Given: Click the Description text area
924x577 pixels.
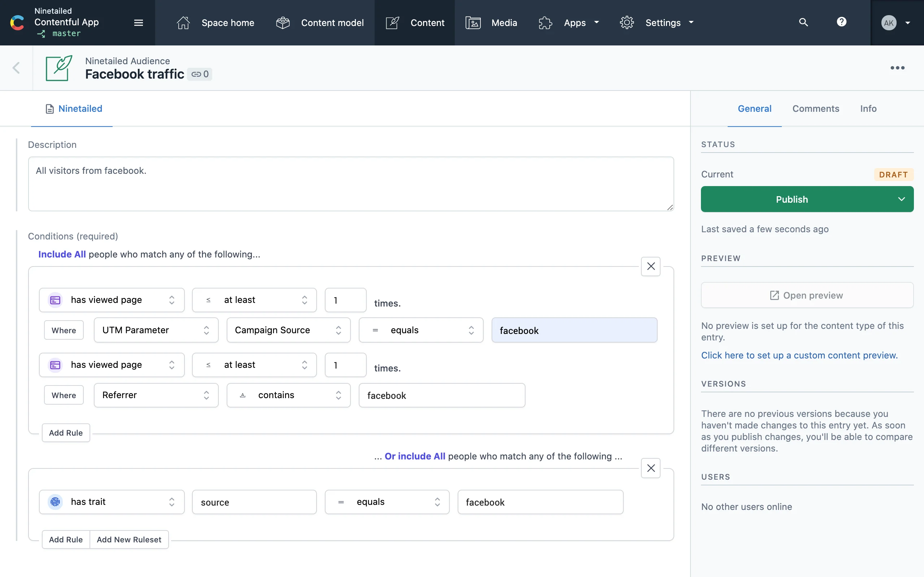Looking at the screenshot, I should pyautogui.click(x=350, y=184).
